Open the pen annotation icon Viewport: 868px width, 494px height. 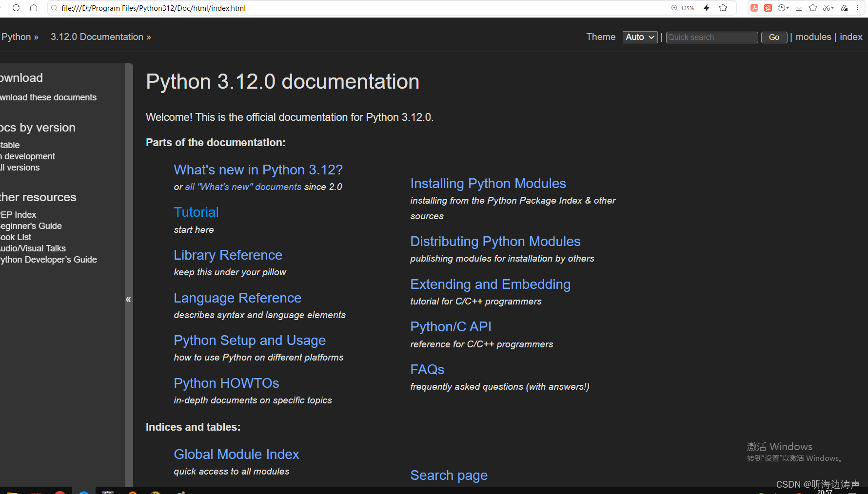click(x=844, y=8)
